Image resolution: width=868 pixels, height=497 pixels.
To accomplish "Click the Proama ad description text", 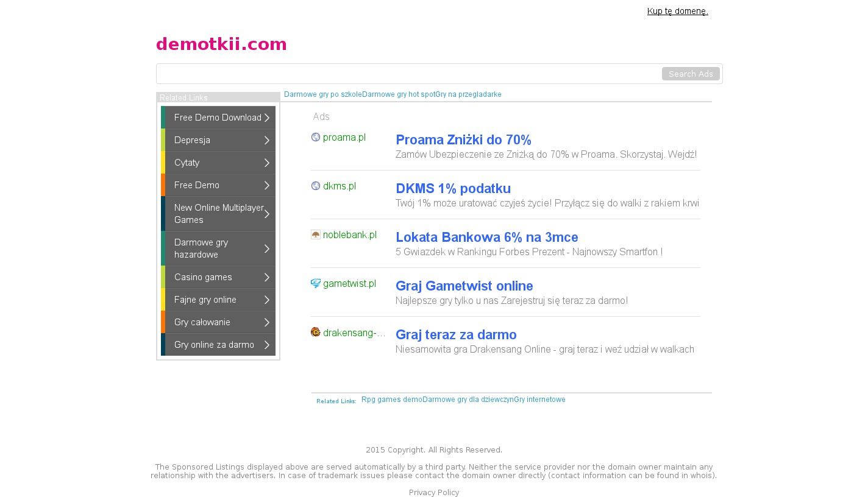I will pyautogui.click(x=546, y=155).
